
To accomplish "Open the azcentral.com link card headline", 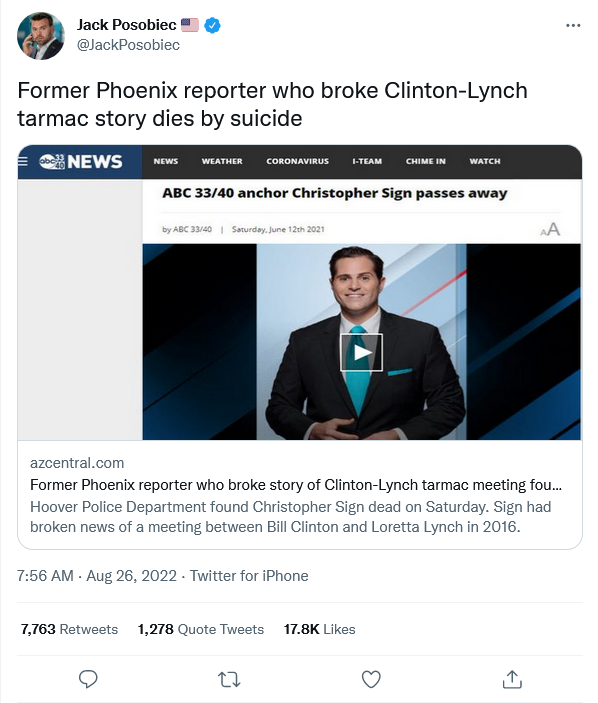I will 296,485.
